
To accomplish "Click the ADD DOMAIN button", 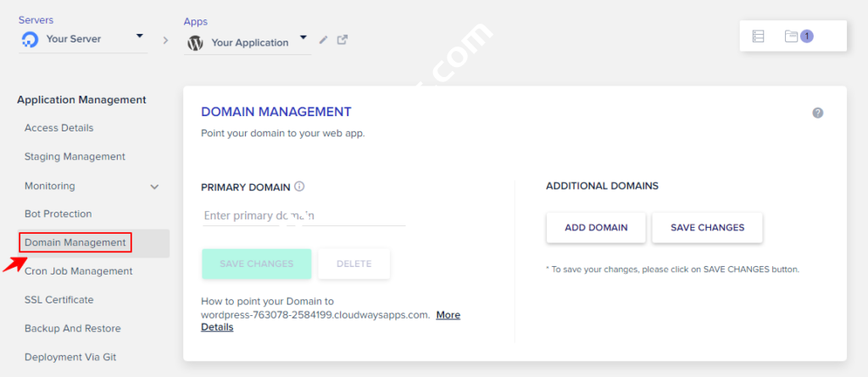I will click(596, 227).
